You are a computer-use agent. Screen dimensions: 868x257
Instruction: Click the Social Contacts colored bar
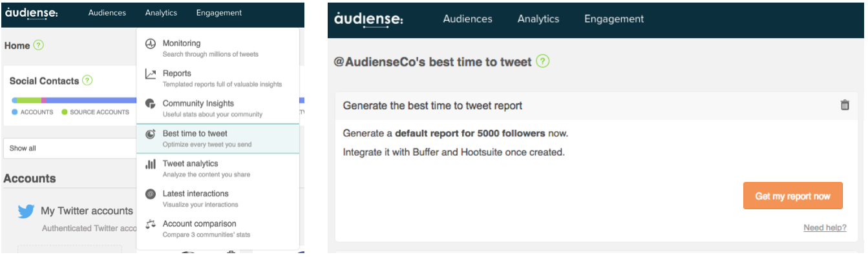74,101
